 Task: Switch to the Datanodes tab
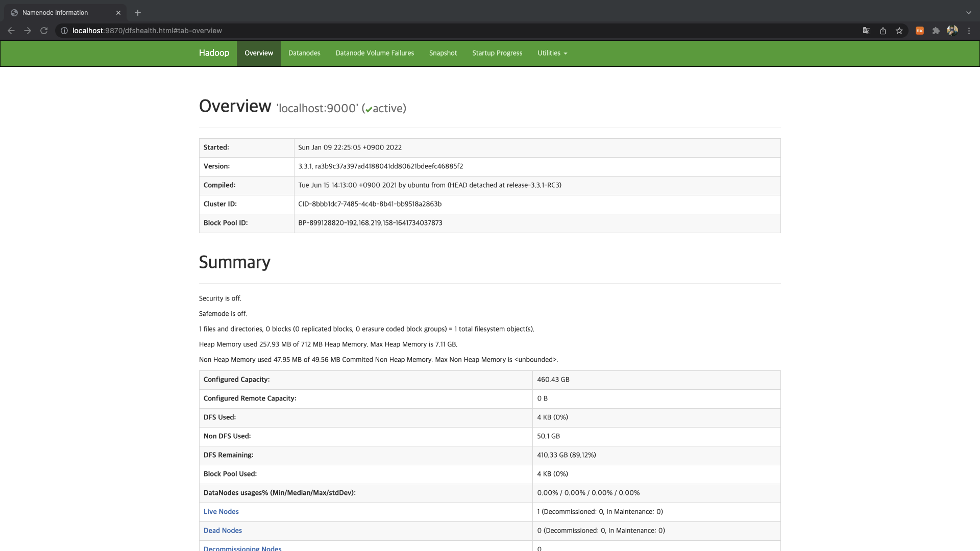[304, 53]
